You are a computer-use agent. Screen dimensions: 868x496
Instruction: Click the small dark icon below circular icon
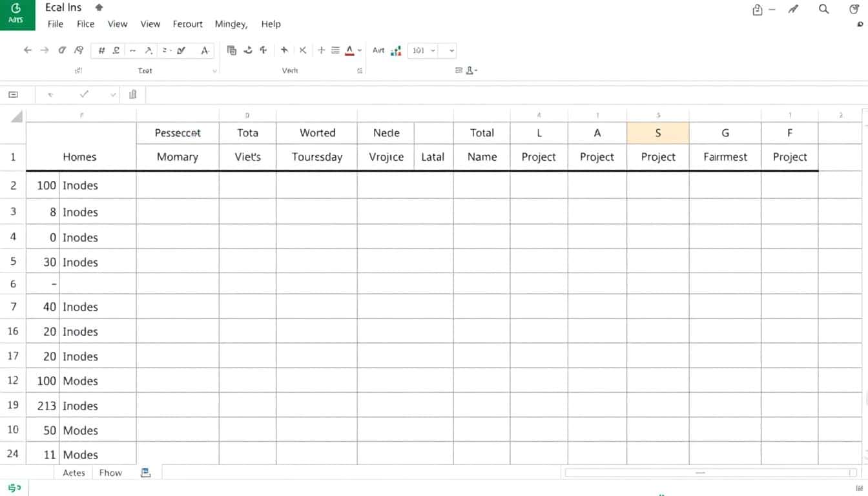click(860, 25)
